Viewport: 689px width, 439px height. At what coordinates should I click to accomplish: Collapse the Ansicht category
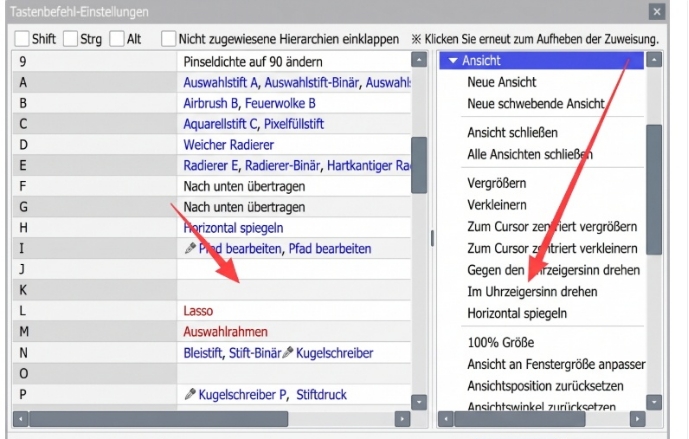453,61
